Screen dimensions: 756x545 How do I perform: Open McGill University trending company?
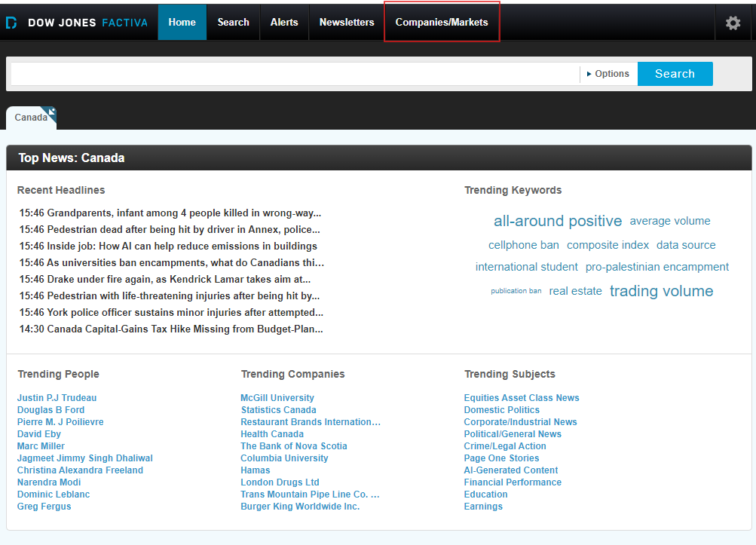pyautogui.click(x=277, y=398)
